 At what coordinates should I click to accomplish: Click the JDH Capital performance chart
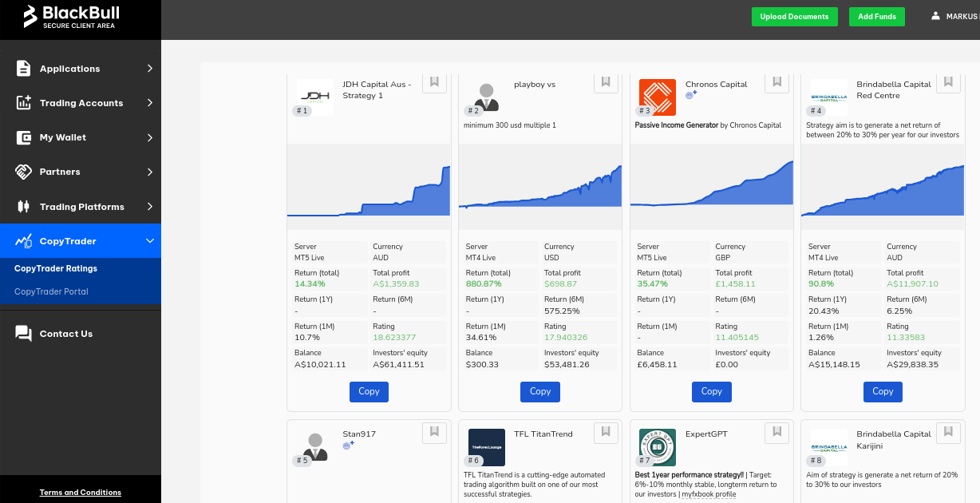click(369, 187)
